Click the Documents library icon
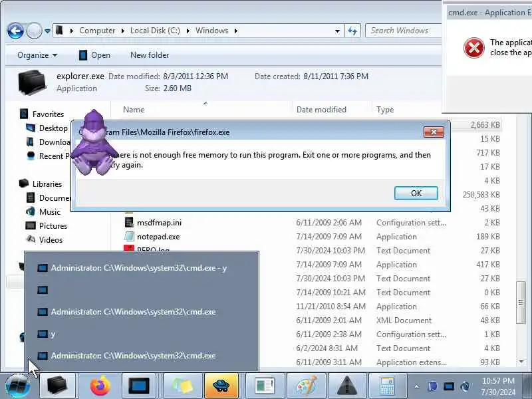 coord(31,198)
